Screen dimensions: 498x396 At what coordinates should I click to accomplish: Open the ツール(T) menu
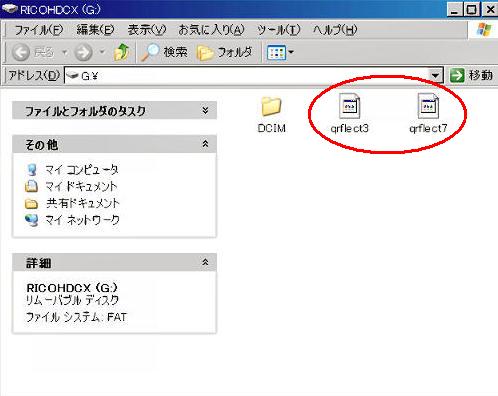279,30
